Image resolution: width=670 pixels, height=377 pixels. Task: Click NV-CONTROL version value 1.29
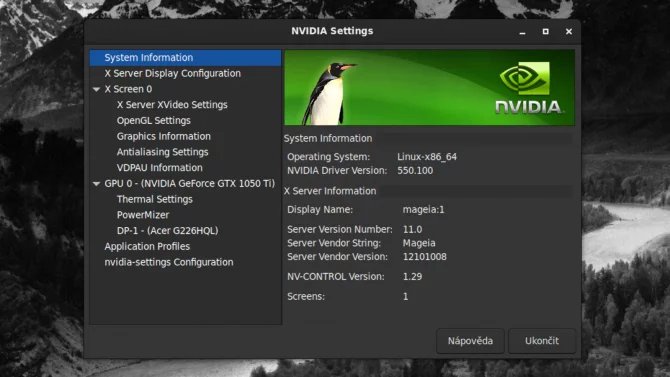click(x=412, y=277)
